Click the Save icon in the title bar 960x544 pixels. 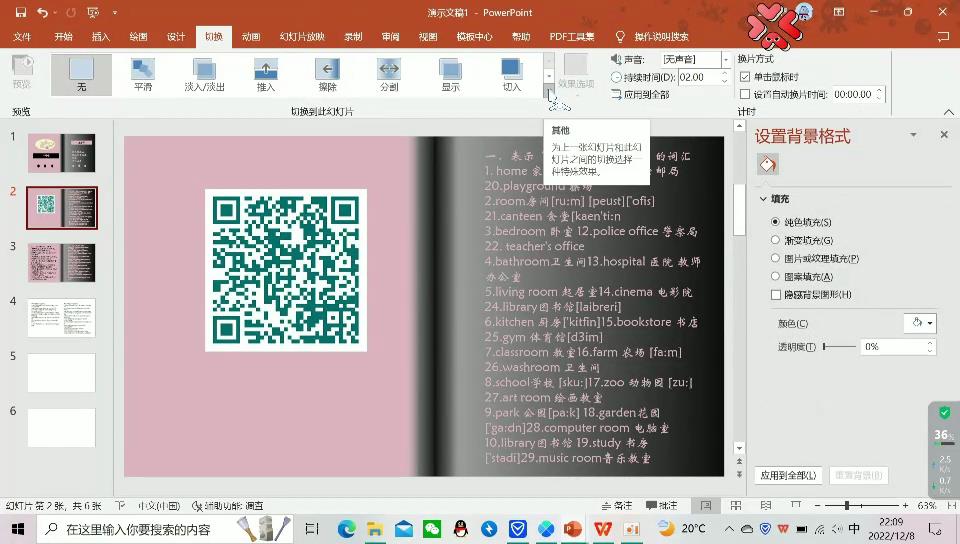21,12
